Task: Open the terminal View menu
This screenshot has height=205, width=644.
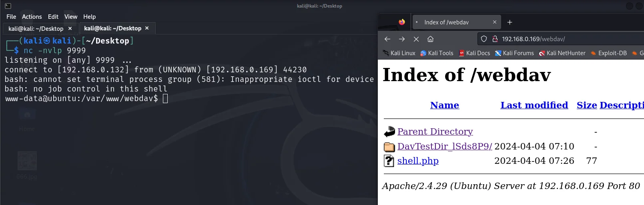Action: (x=71, y=17)
